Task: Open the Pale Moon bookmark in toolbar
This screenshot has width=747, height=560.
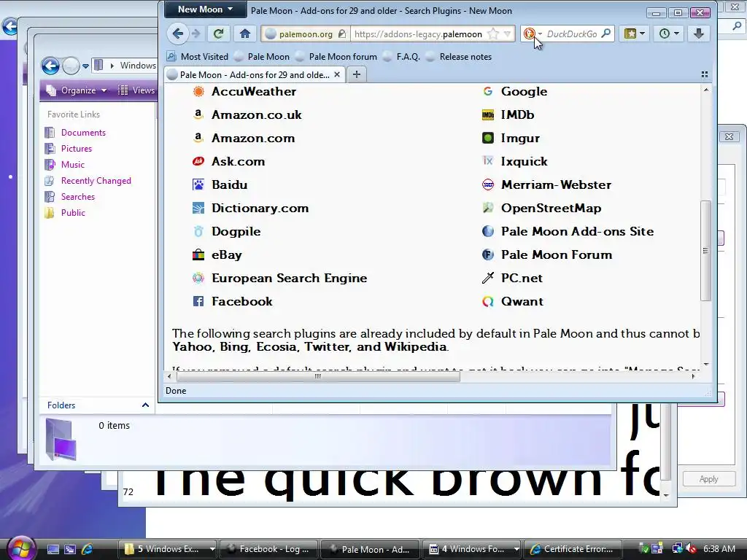Action: [x=262, y=57]
